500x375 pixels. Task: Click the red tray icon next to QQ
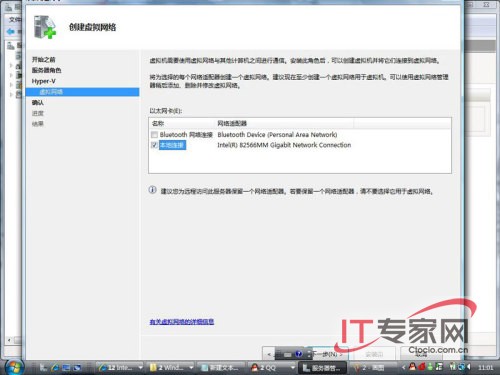coord(422,367)
